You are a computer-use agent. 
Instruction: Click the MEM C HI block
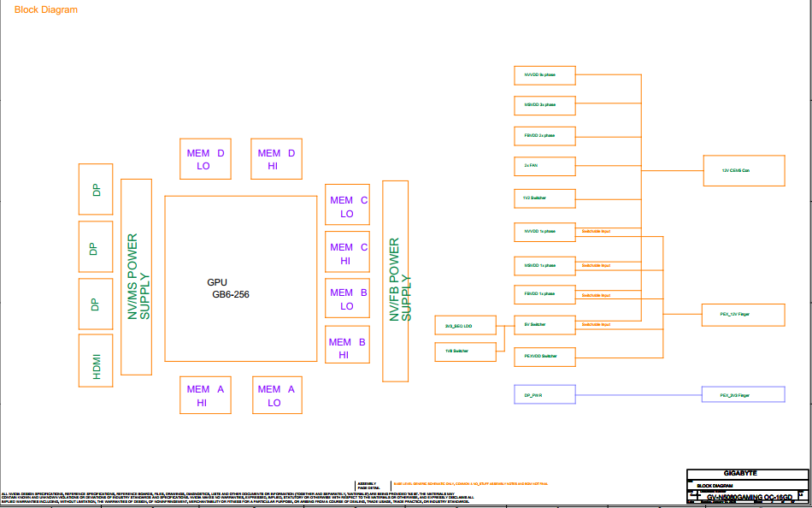click(x=348, y=251)
